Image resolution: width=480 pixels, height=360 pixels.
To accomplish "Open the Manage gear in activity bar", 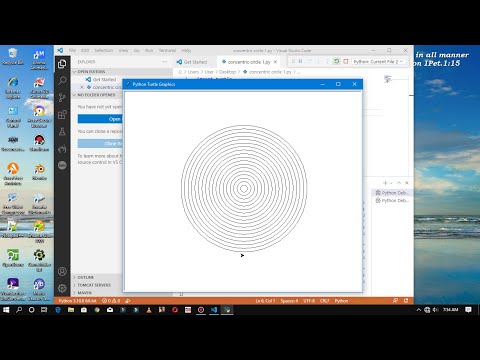I will (x=62, y=288).
